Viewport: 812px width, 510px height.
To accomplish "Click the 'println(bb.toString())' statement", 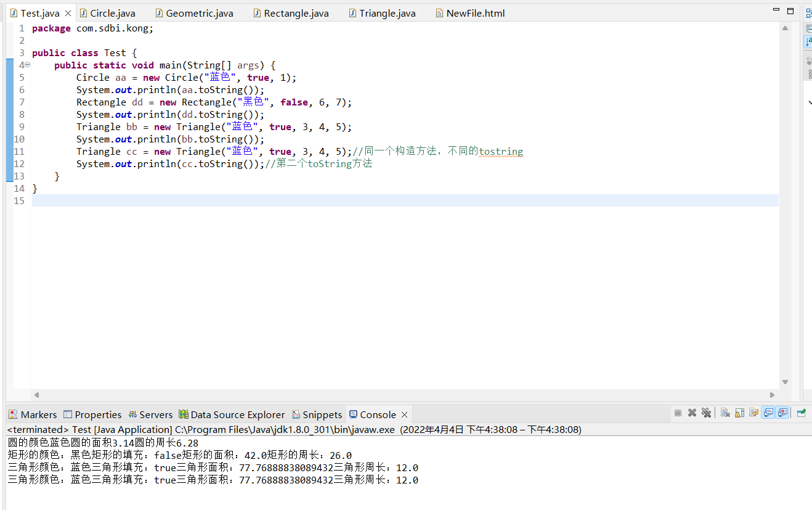I will tap(170, 139).
